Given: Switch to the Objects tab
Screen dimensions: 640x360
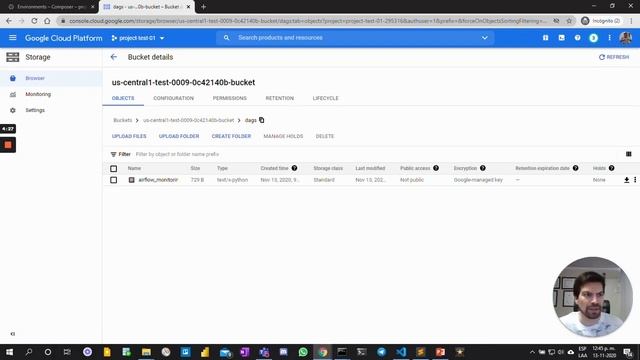Looking at the screenshot, I should [x=123, y=98].
